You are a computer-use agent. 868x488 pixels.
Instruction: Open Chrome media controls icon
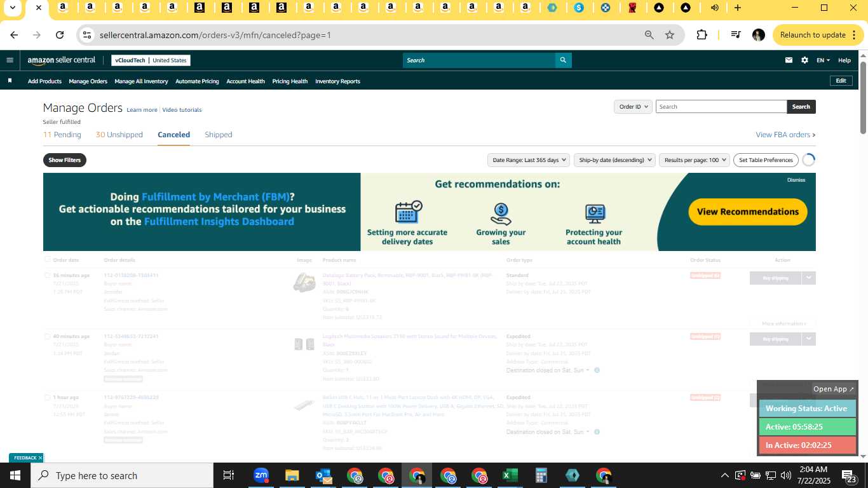coord(735,35)
